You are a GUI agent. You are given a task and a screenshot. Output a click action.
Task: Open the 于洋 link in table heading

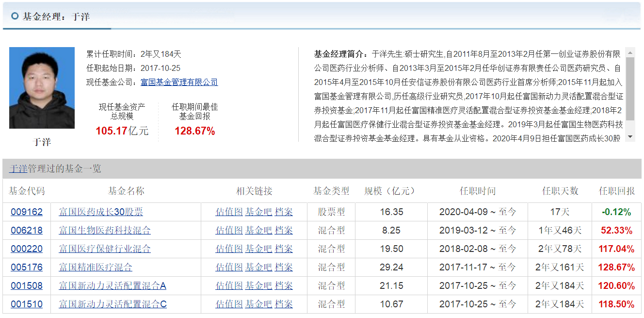click(18, 168)
